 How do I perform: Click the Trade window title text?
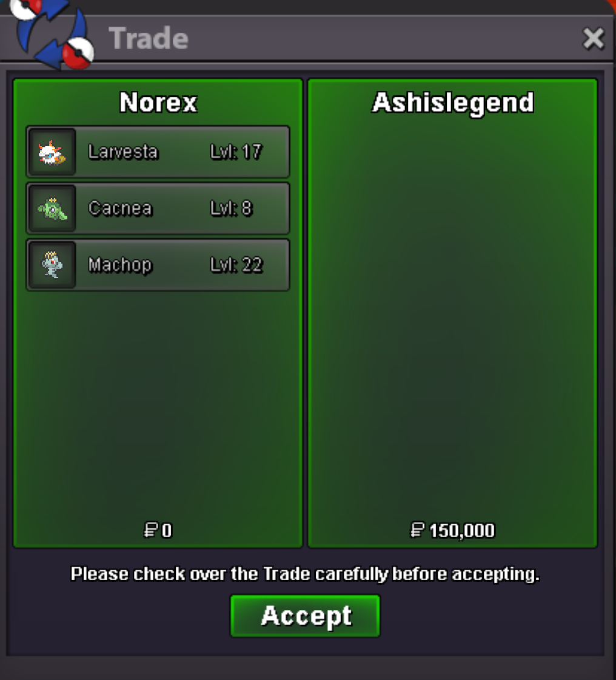[x=149, y=39]
